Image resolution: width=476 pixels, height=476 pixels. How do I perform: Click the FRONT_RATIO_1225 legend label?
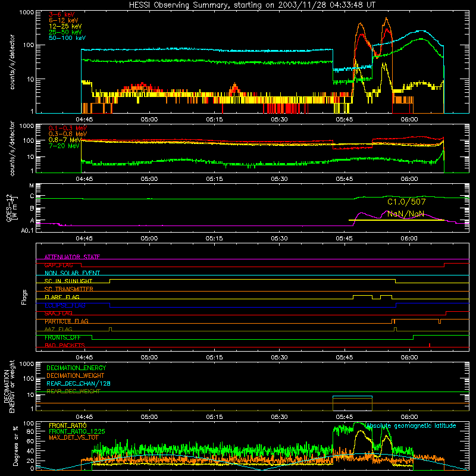point(77,431)
